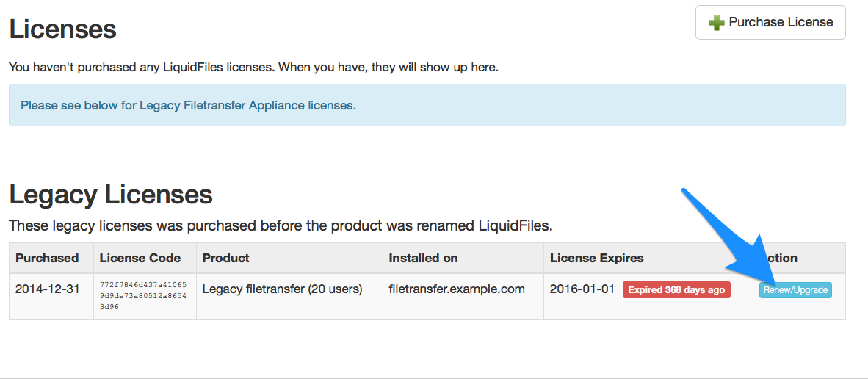The image size is (868, 379).
Task: Click the "You haven't purchased any" message
Action: [253, 68]
